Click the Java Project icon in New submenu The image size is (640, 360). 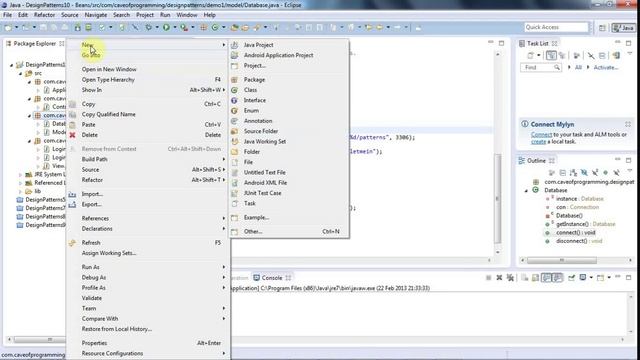(234, 45)
